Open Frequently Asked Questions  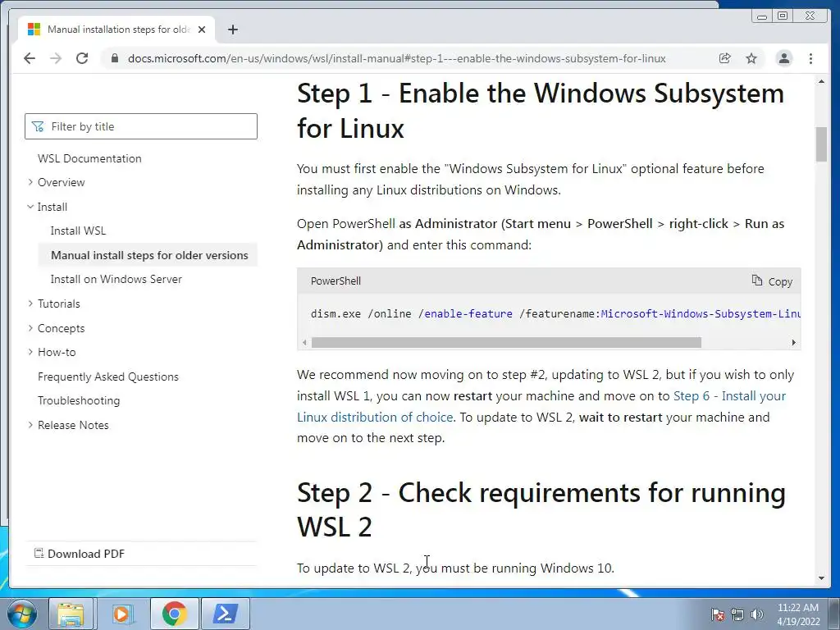(108, 377)
